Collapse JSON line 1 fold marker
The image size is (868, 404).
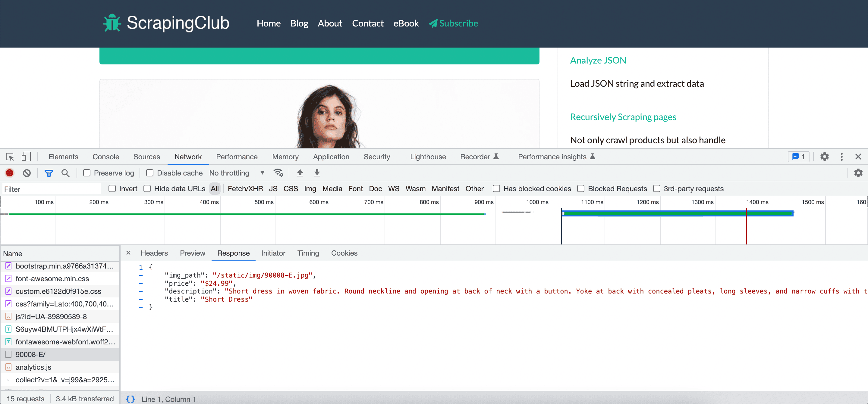(141, 267)
